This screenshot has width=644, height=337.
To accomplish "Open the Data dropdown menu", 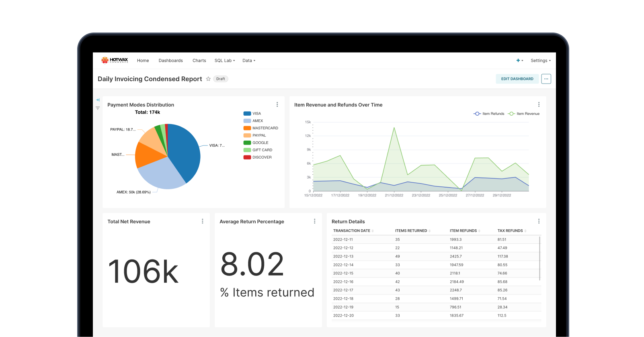I will point(249,61).
